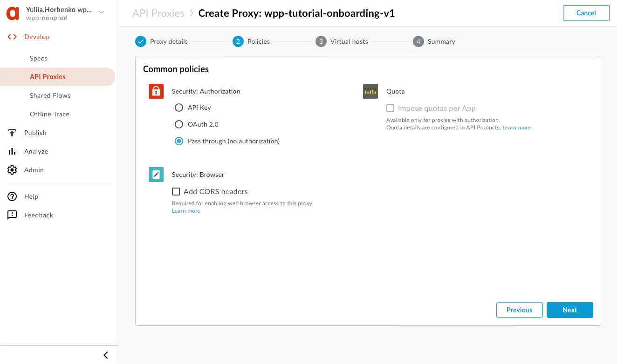
Task: Click the Previous button
Action: point(519,310)
